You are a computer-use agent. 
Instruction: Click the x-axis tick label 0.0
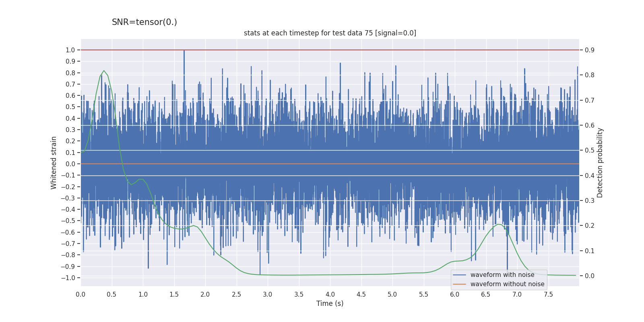pos(80,295)
